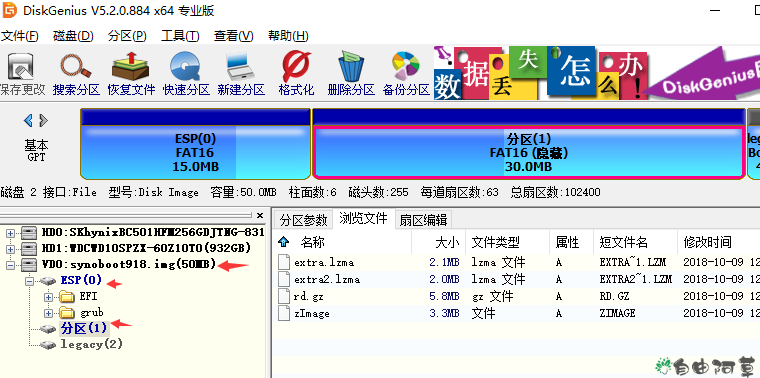Screen dimensions: 760x378
Task: Switch to the Partition Parameters (分区参数) tab
Action: pos(303,220)
